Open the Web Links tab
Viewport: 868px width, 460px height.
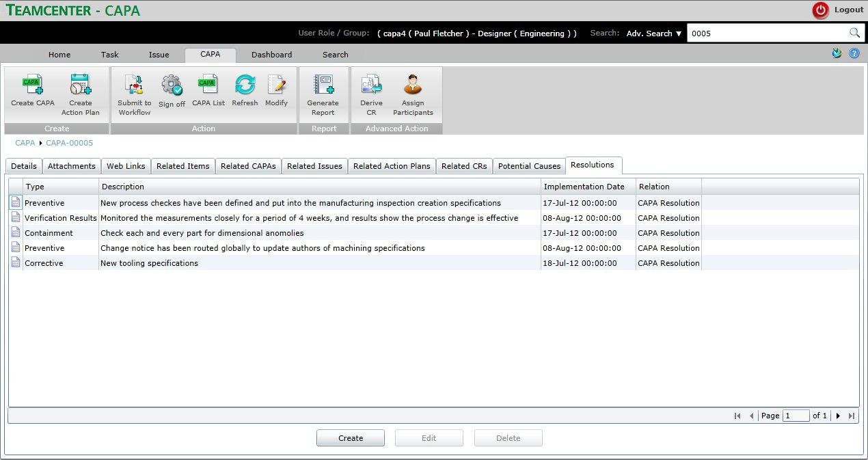(x=126, y=166)
